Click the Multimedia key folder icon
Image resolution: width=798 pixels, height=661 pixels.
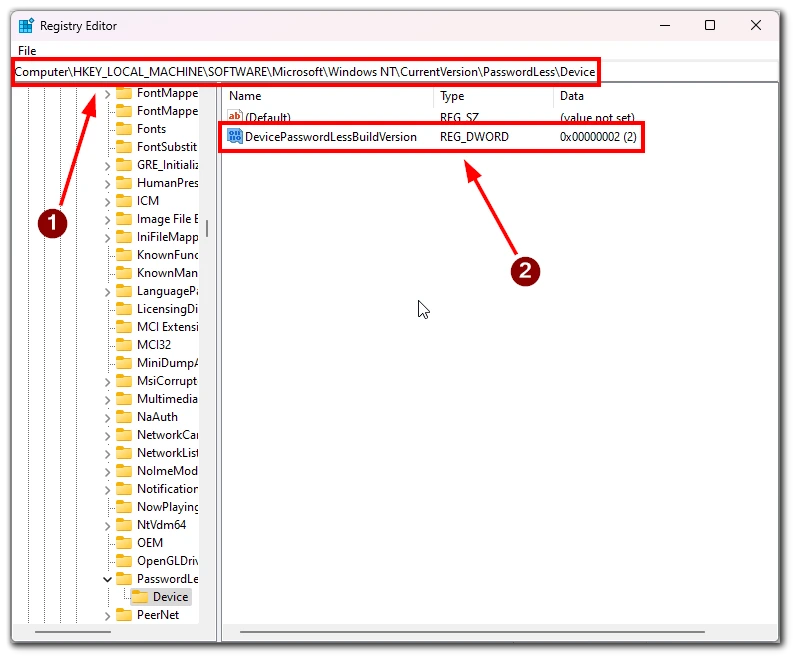tap(124, 399)
